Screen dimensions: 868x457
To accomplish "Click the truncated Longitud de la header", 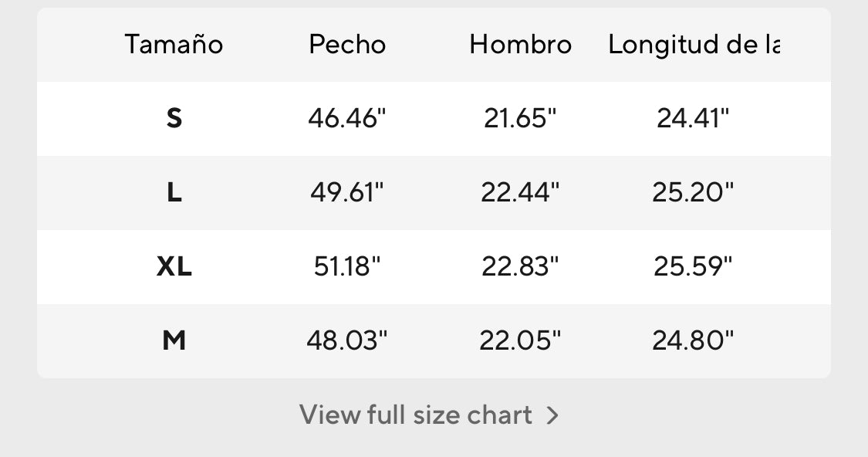I will (694, 46).
